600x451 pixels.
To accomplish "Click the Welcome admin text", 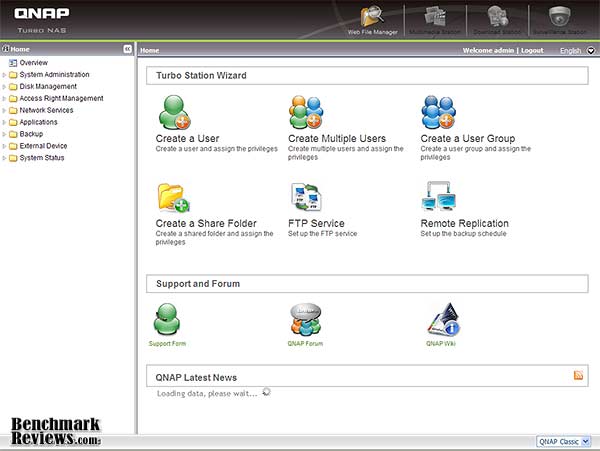I will click(x=488, y=50).
